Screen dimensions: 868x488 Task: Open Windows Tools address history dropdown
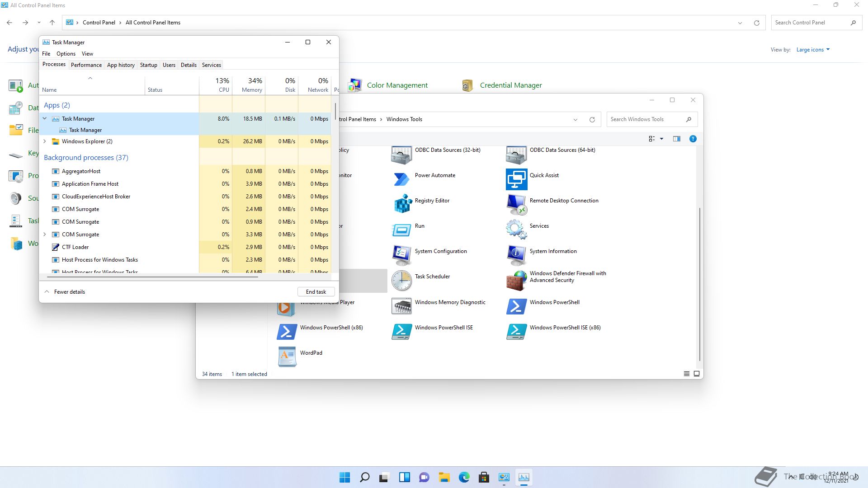(x=576, y=119)
